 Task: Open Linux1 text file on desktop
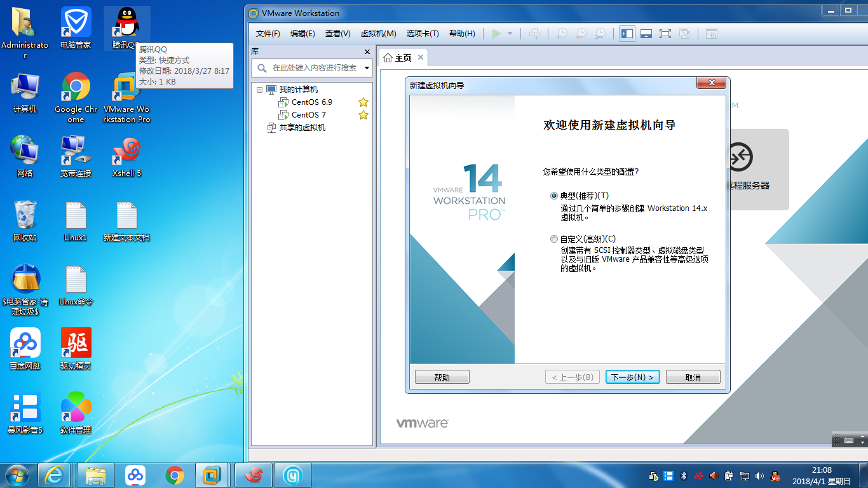click(x=76, y=220)
